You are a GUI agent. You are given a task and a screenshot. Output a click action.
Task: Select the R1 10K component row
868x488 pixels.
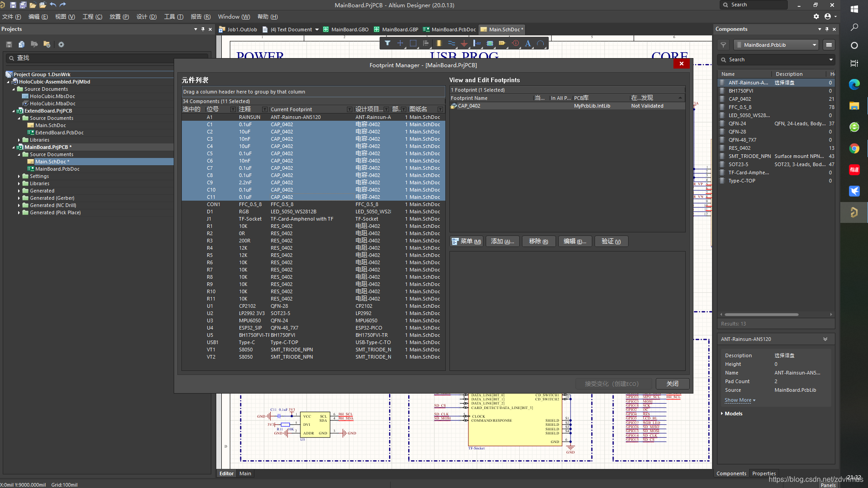coord(313,226)
